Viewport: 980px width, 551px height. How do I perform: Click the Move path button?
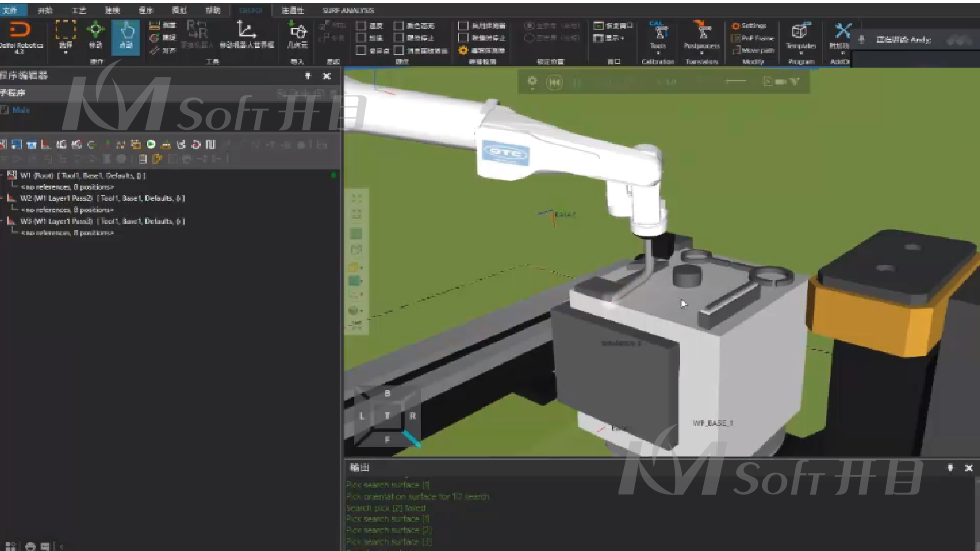click(753, 50)
